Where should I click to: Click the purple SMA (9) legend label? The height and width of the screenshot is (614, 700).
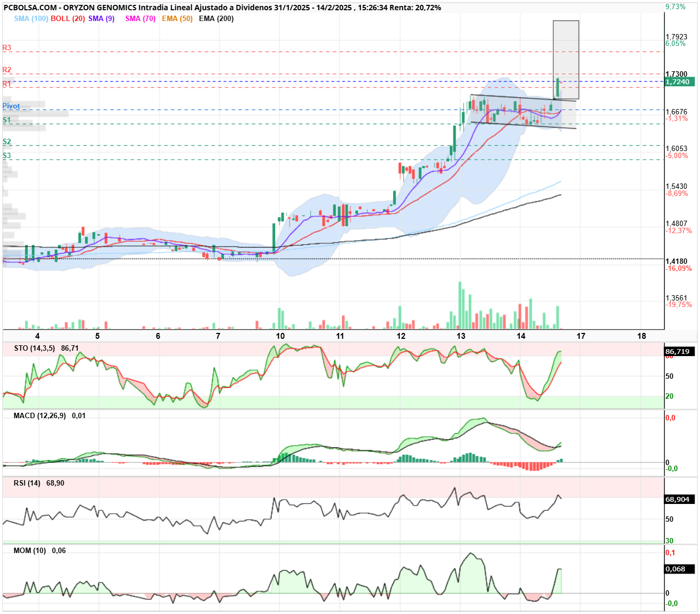pos(101,18)
